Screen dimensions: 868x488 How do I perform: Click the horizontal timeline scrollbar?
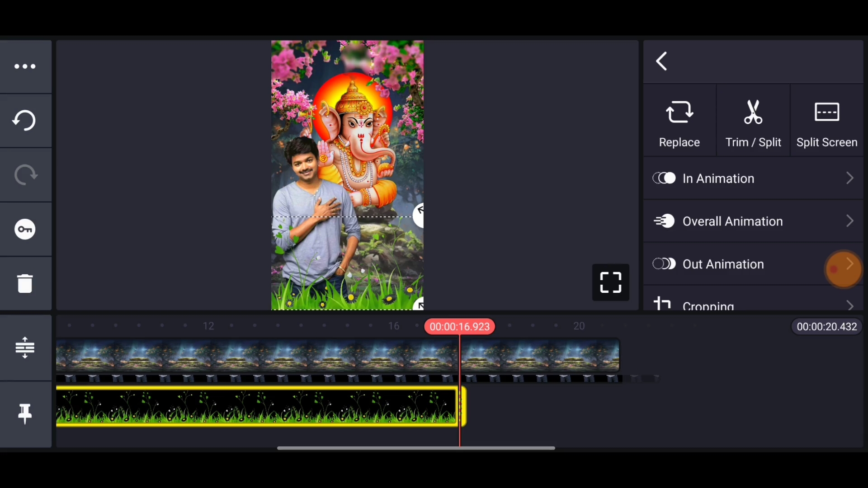(416, 448)
